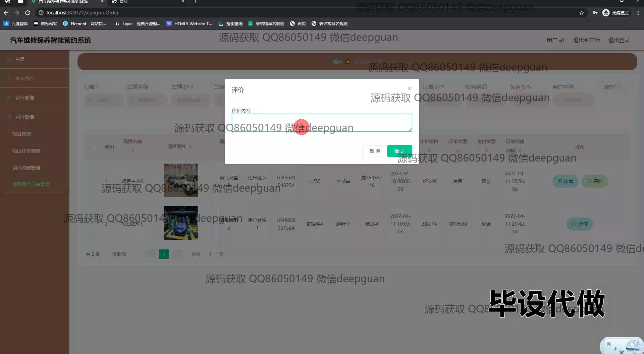Expand the 项目管理 sidebar group

point(24,117)
